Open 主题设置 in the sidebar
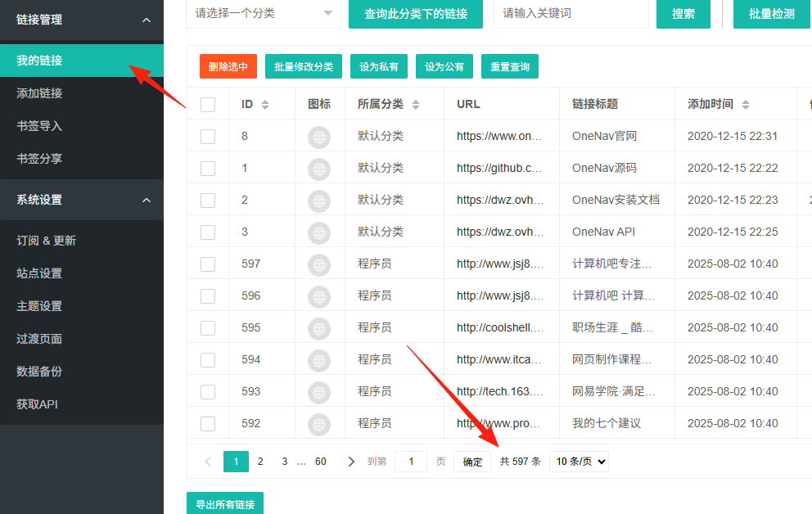Screen dimensions: 812x514 click(x=81, y=306)
